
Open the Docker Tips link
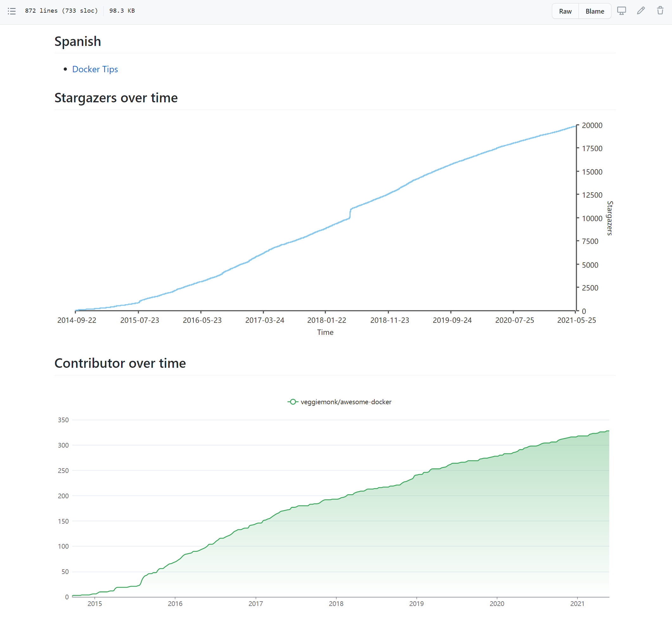(95, 69)
